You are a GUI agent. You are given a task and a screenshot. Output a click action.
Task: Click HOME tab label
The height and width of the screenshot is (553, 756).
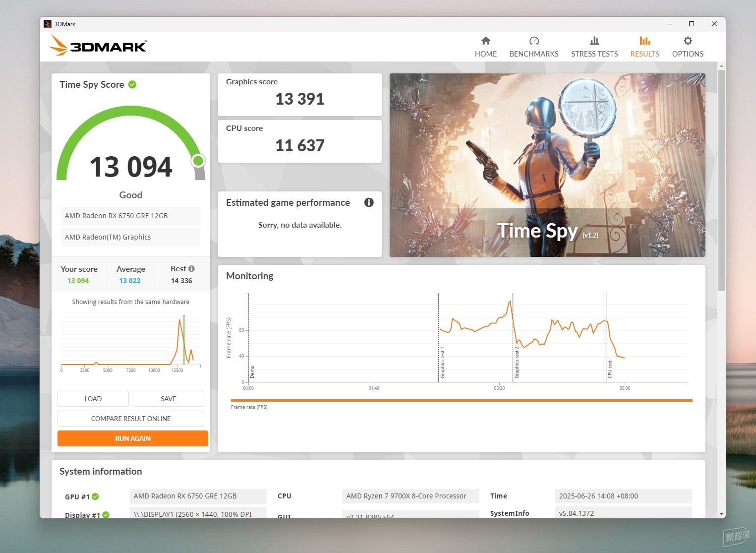(486, 54)
